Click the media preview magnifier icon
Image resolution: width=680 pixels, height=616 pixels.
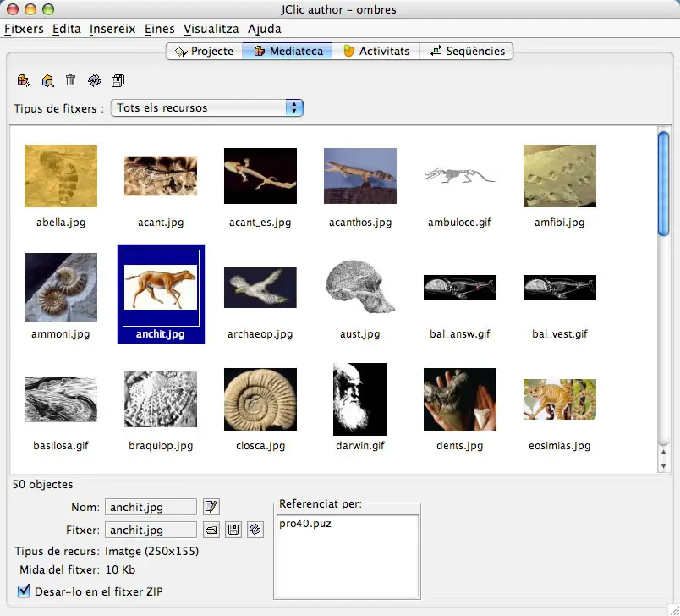click(x=47, y=80)
